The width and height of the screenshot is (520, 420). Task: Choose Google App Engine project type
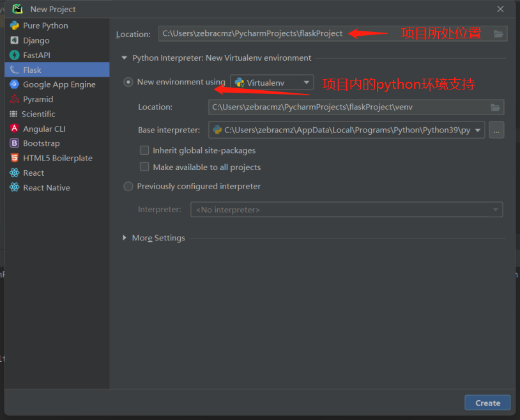pos(57,84)
